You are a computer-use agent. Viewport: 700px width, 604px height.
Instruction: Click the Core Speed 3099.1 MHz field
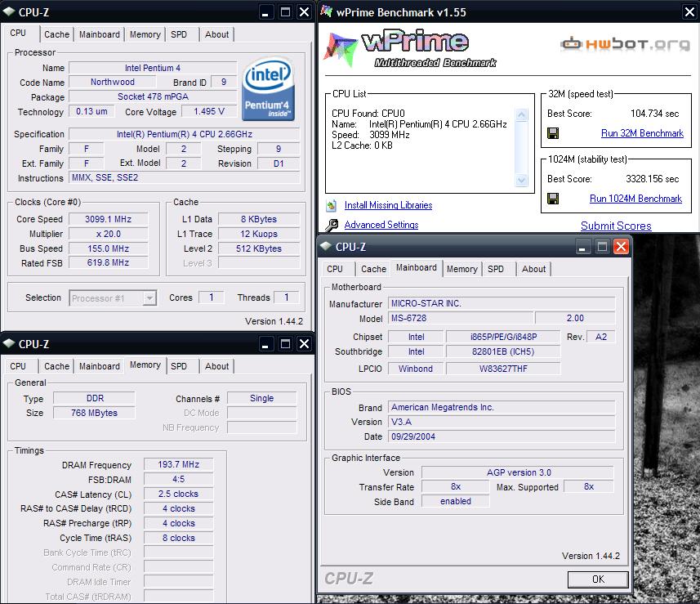pos(109,219)
